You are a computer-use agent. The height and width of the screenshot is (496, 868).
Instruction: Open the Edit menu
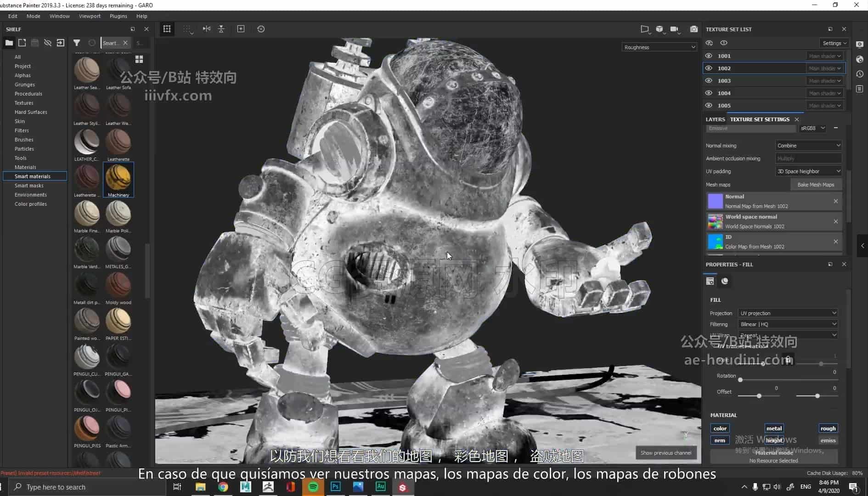click(x=13, y=16)
